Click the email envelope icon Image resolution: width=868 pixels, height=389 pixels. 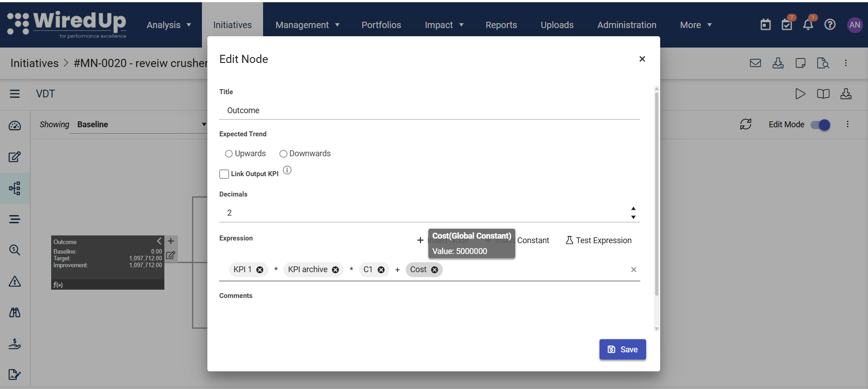755,63
